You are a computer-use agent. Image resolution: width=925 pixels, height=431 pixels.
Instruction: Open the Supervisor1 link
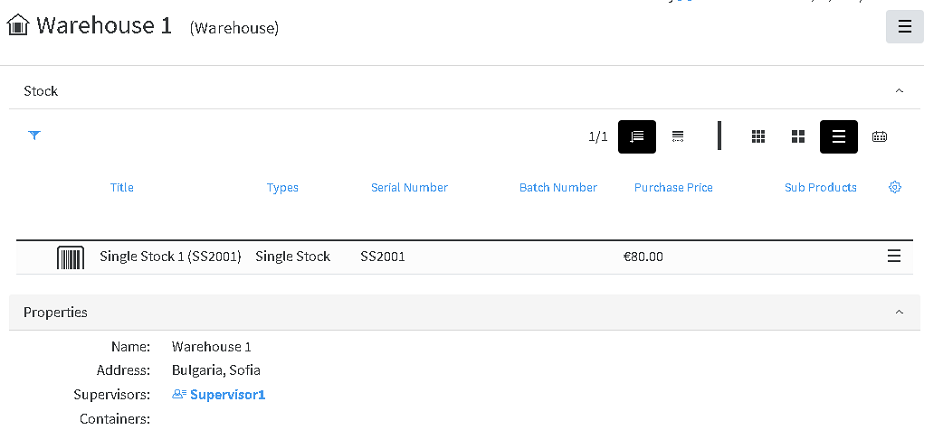(x=218, y=394)
